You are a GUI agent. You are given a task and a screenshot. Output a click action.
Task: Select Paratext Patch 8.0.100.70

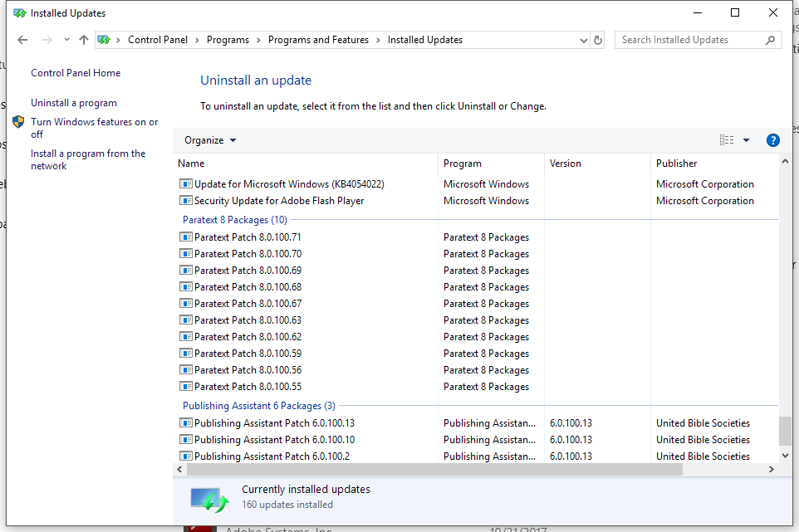pyautogui.click(x=248, y=254)
